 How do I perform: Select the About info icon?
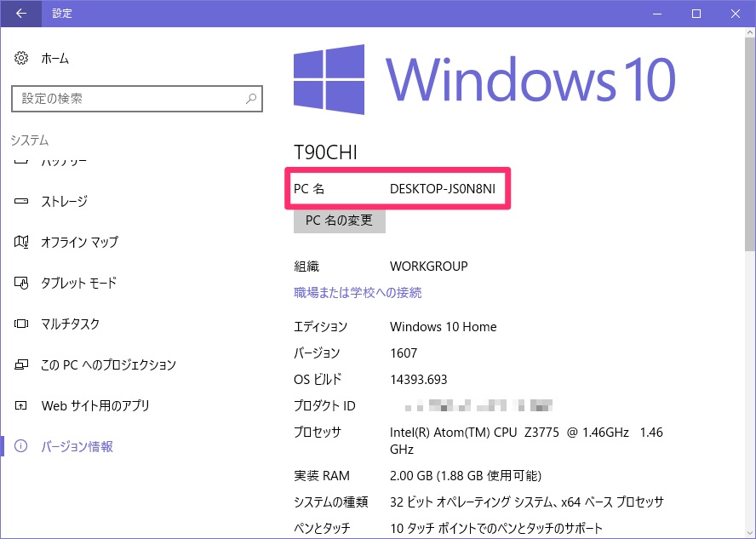(20, 446)
